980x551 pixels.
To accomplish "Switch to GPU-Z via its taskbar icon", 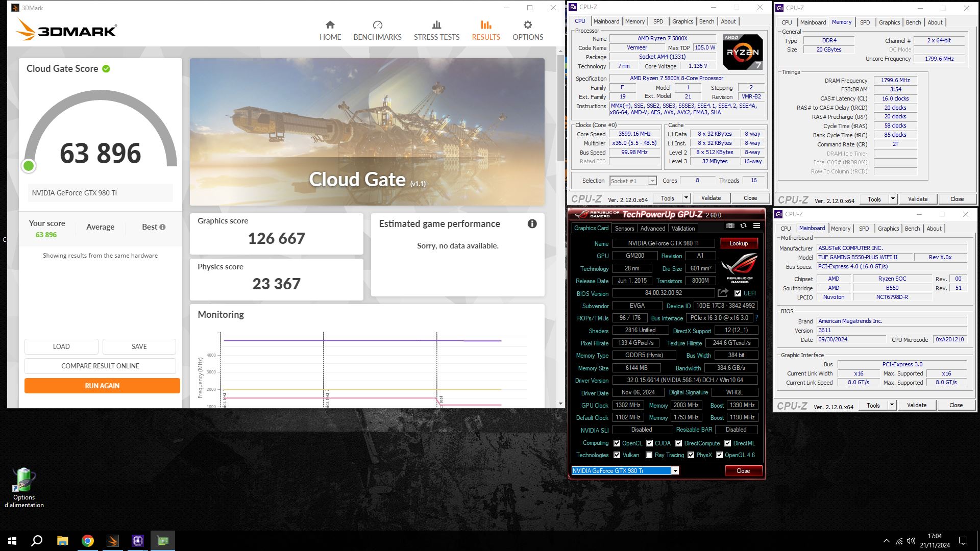I will (x=163, y=541).
